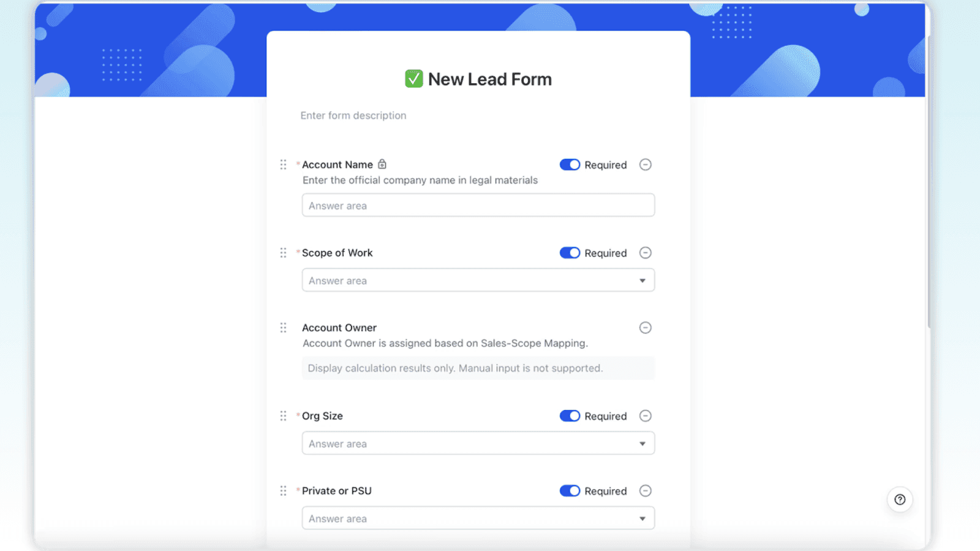
Task: Turn off Required for Scope of Work
Action: (x=570, y=252)
